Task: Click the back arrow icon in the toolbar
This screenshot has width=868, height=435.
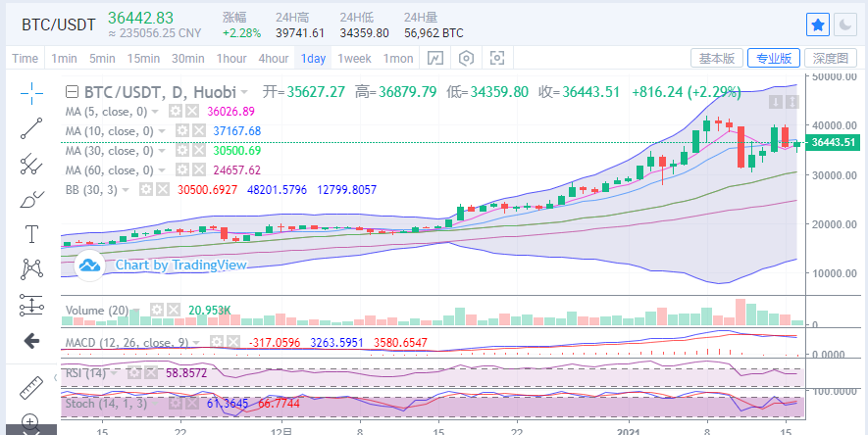Action: pyautogui.click(x=31, y=342)
